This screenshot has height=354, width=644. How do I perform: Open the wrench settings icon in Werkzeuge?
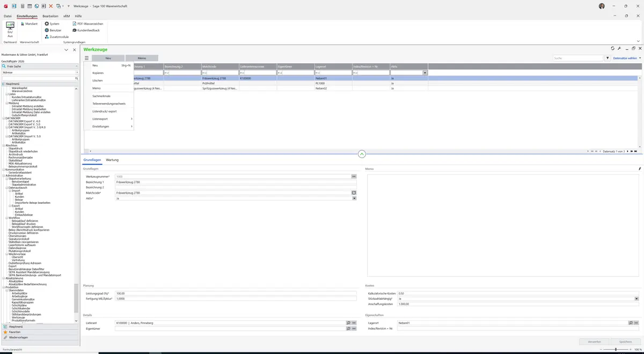[x=619, y=48]
